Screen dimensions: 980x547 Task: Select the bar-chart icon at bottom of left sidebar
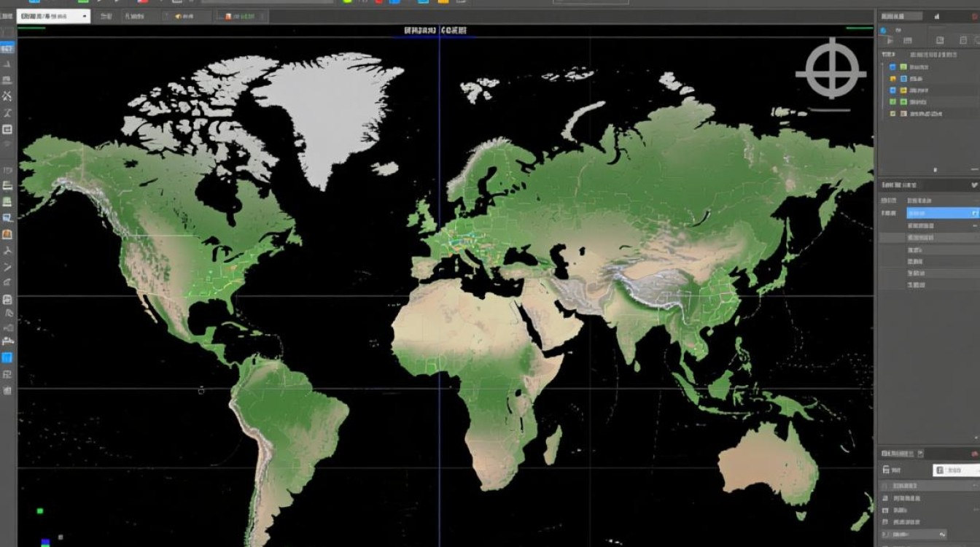point(7,391)
